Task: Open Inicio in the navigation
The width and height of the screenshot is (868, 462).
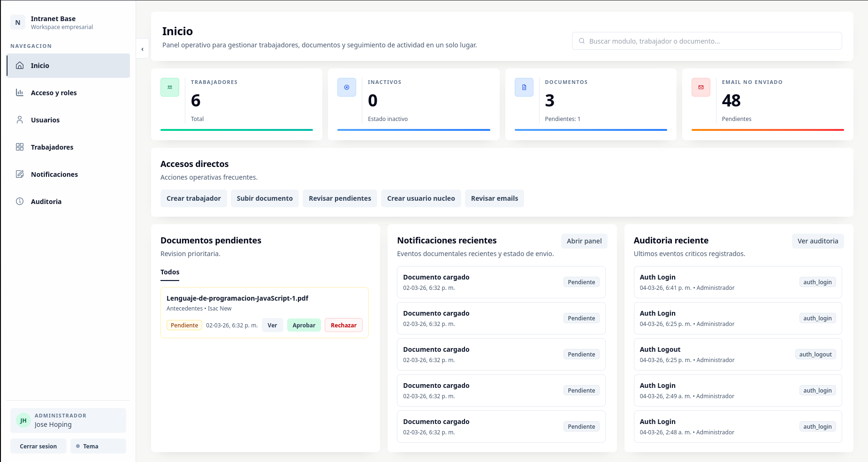Action: [69, 66]
